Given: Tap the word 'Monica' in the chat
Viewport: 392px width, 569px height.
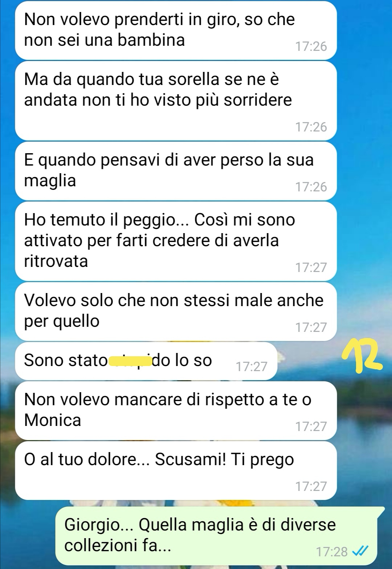Looking at the screenshot, I should [53, 420].
